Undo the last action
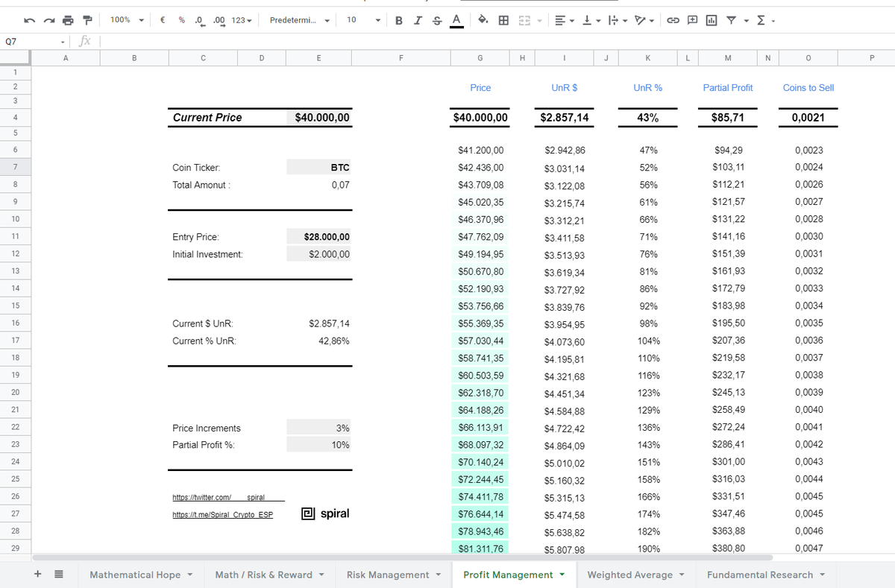Image resolution: width=895 pixels, height=588 pixels. tap(29, 20)
